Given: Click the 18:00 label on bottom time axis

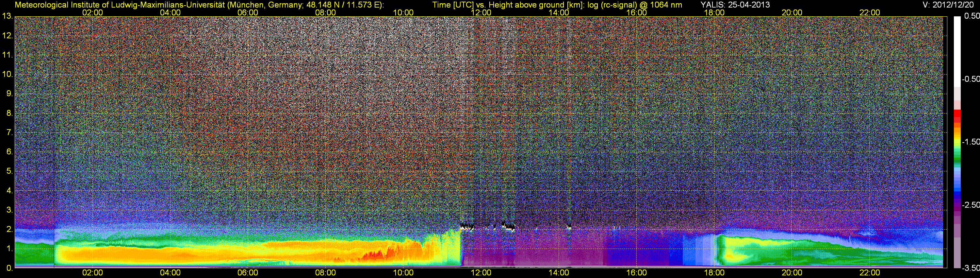Looking at the screenshot, I should tap(714, 273).
